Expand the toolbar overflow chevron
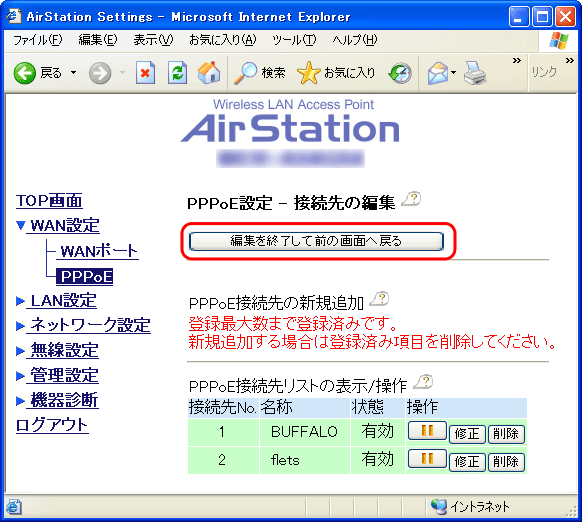 click(x=517, y=61)
